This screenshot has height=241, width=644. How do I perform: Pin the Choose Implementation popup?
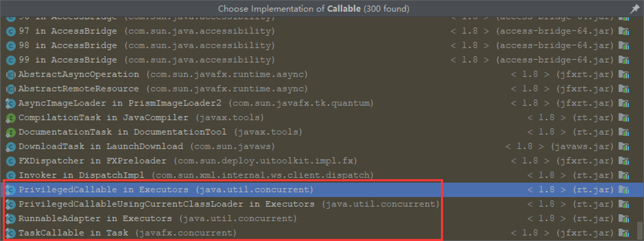coord(635,9)
